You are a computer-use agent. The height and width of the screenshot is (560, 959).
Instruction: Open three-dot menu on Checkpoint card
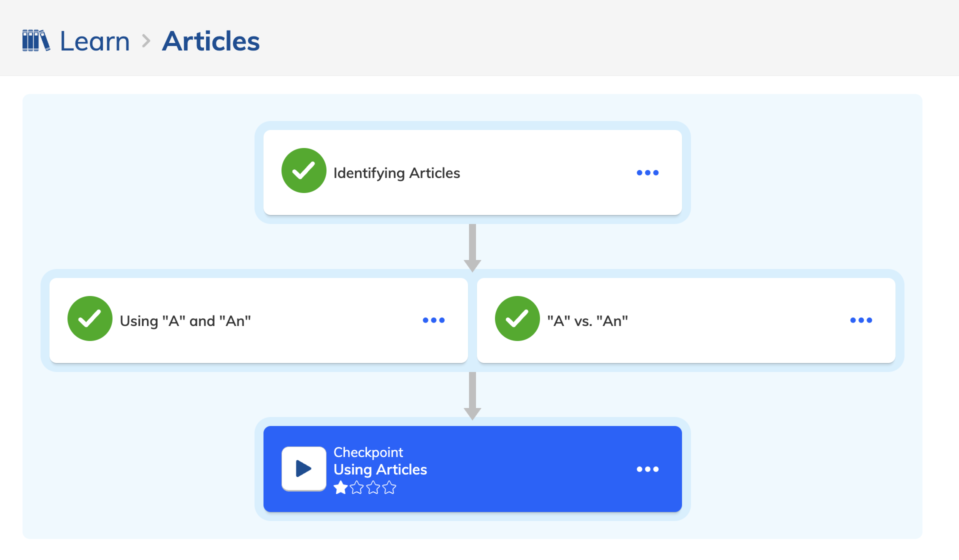click(647, 469)
